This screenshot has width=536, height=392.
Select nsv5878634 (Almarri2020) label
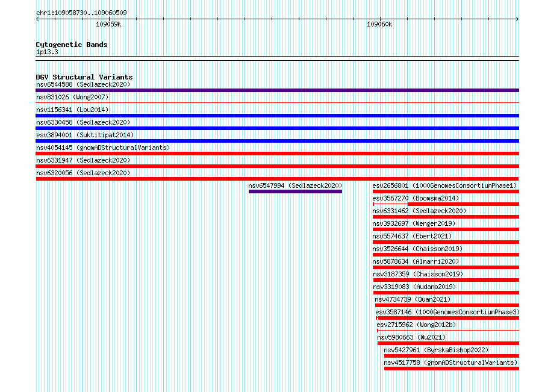(416, 261)
